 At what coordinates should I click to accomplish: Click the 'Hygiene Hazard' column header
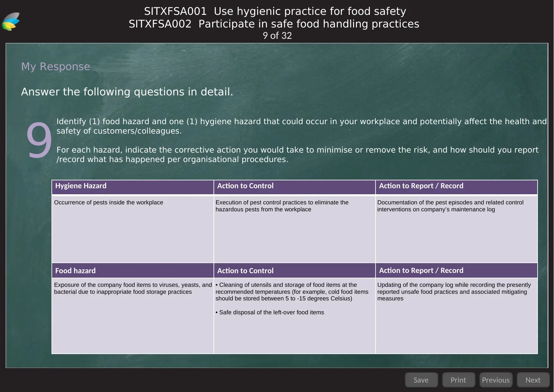click(133, 187)
